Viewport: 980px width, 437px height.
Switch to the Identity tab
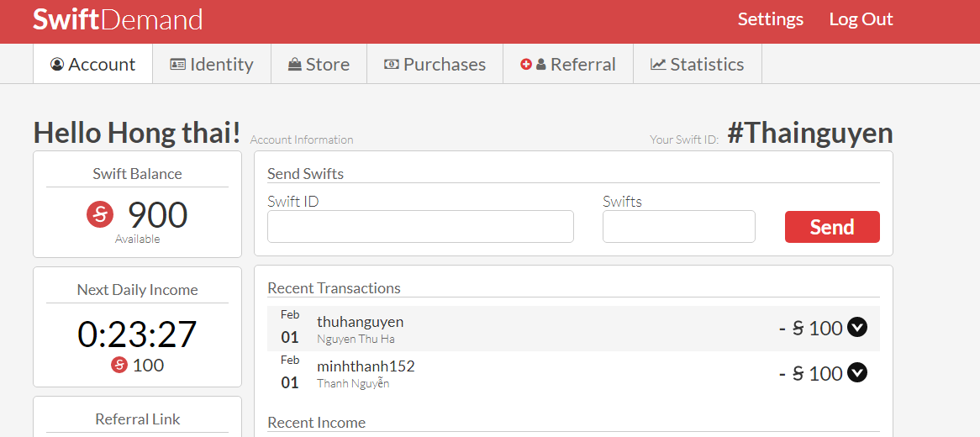pos(212,65)
